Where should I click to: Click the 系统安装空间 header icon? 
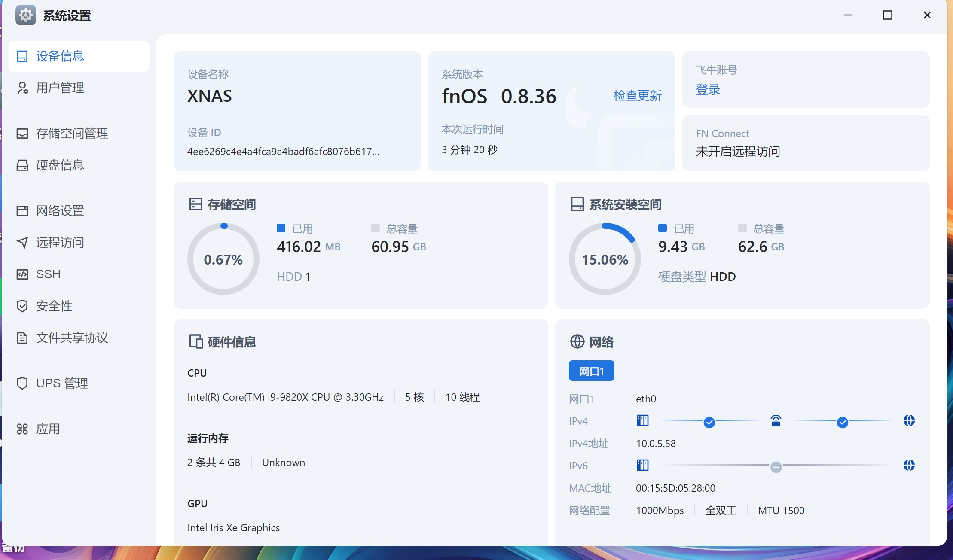pyautogui.click(x=577, y=204)
